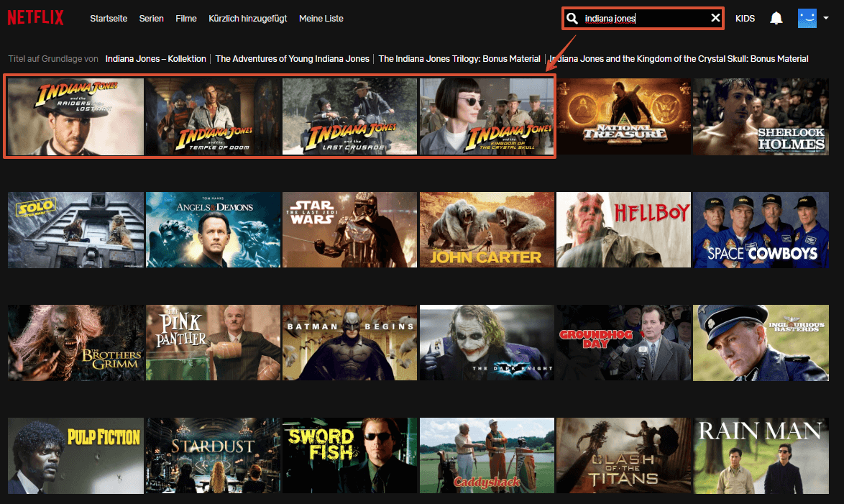Open the Brothers Grimm title
The height and width of the screenshot is (504, 844).
pos(76,343)
